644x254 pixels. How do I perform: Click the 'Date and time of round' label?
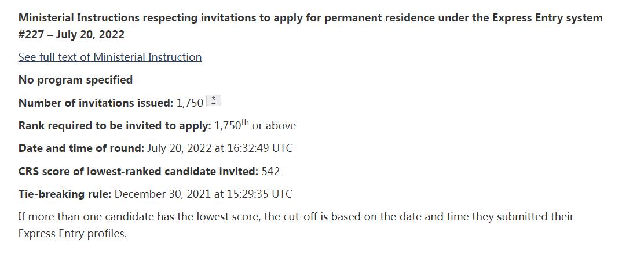(x=81, y=148)
